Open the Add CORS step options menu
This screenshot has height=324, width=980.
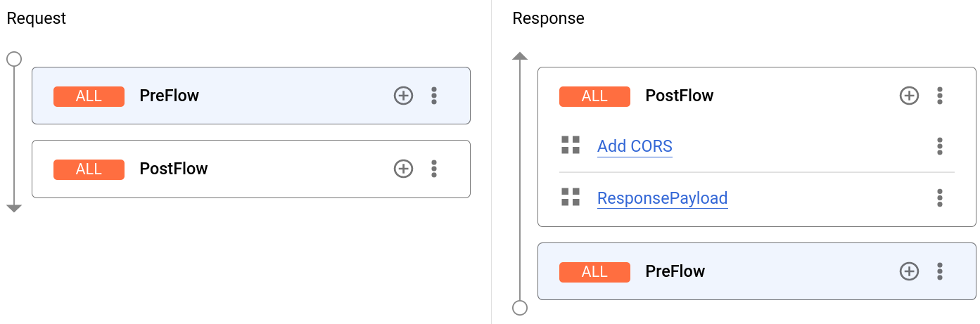[940, 146]
